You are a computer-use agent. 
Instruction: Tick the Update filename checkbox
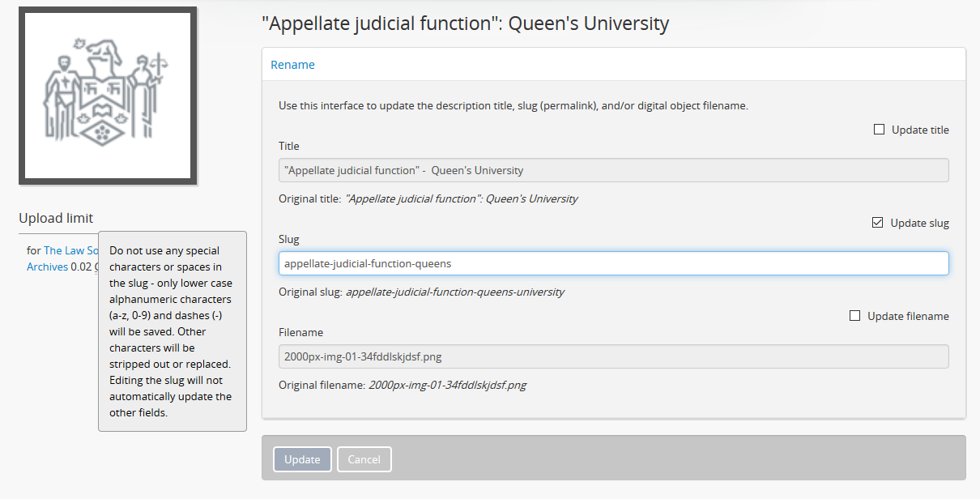(x=854, y=316)
